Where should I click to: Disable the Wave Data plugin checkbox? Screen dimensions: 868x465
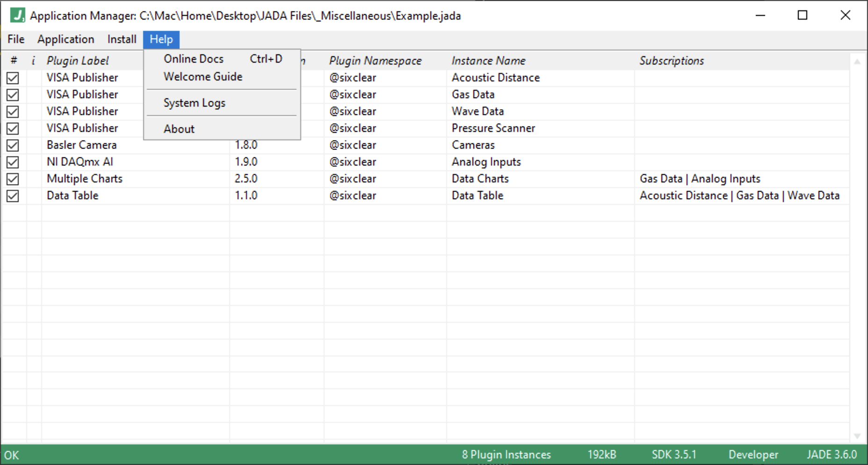[13, 112]
